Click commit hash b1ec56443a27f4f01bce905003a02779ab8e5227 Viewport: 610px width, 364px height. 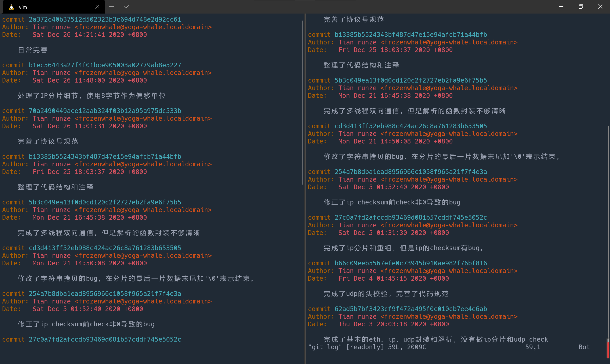click(105, 65)
